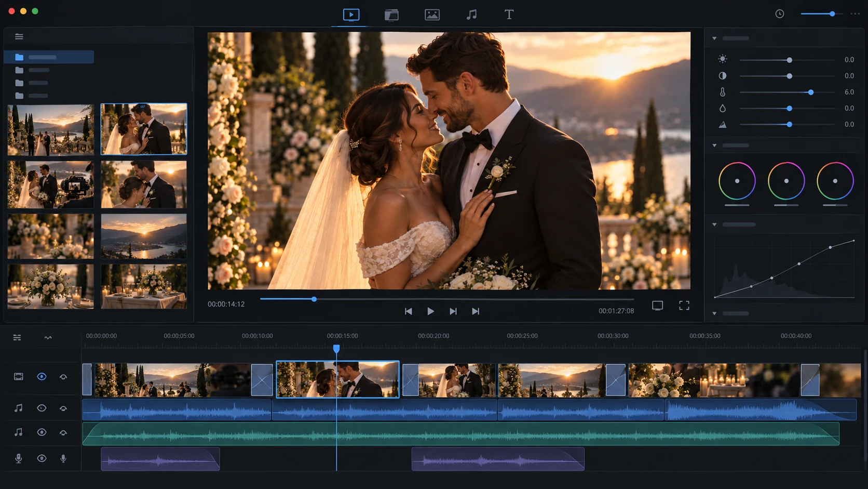Viewport: 868px width, 489px height.
Task: Open the three-dot more options menu
Action: pos(855,14)
